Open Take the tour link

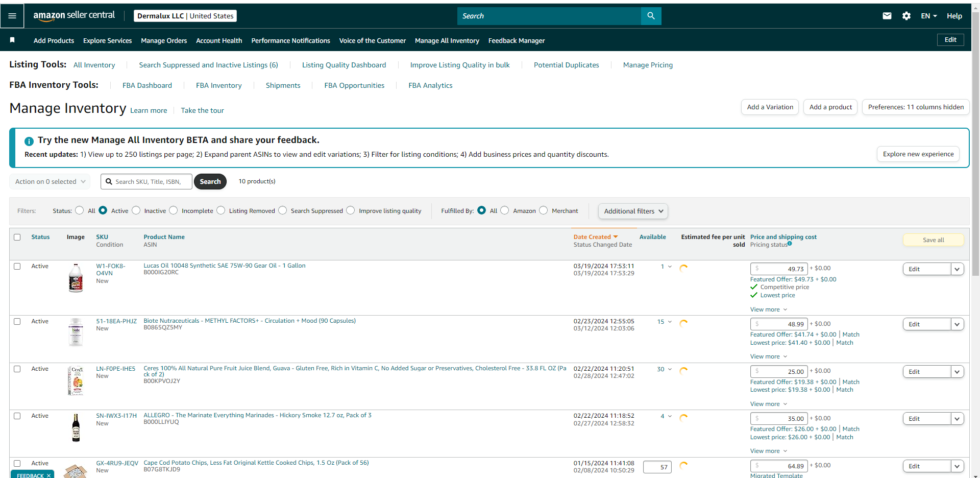[x=202, y=110]
